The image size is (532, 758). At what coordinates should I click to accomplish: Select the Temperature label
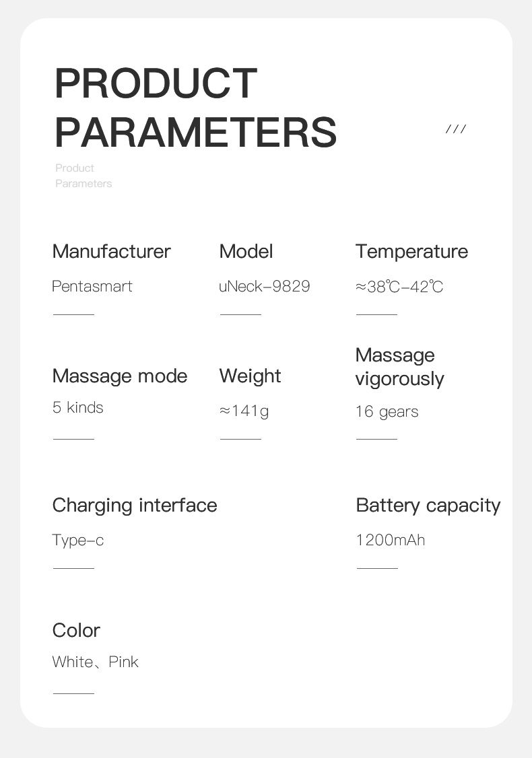tap(411, 251)
